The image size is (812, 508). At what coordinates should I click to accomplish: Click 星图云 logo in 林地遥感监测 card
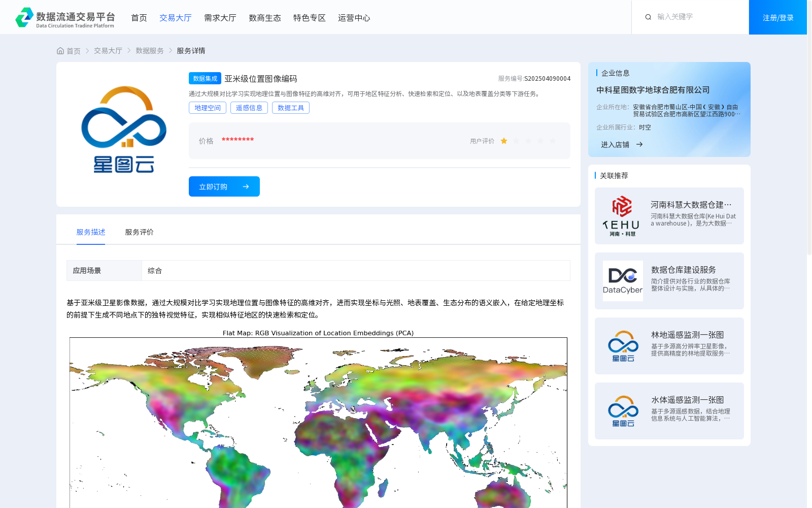623,346
